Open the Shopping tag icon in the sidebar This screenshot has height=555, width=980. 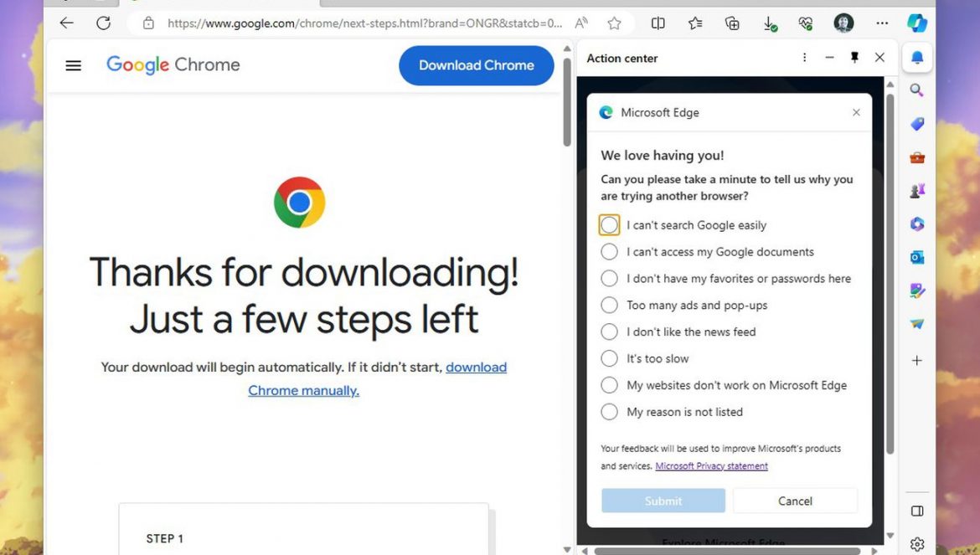click(917, 124)
